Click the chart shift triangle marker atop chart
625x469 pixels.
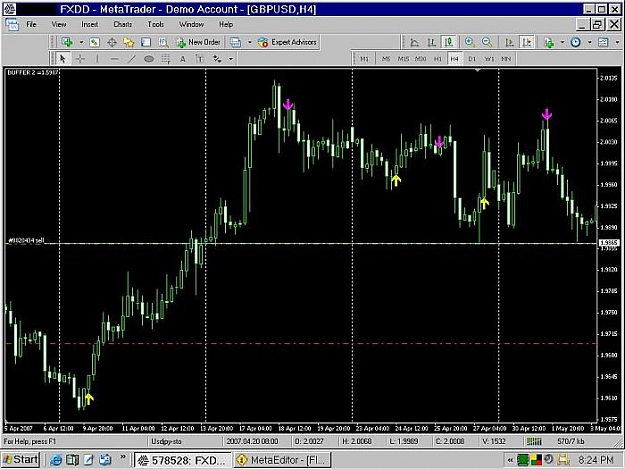coord(477,71)
